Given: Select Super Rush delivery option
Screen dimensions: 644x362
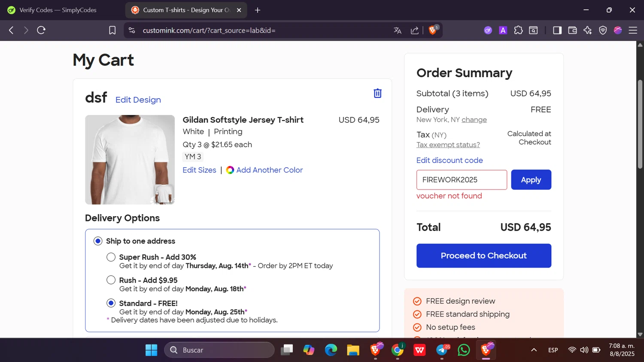Looking at the screenshot, I should (111, 257).
